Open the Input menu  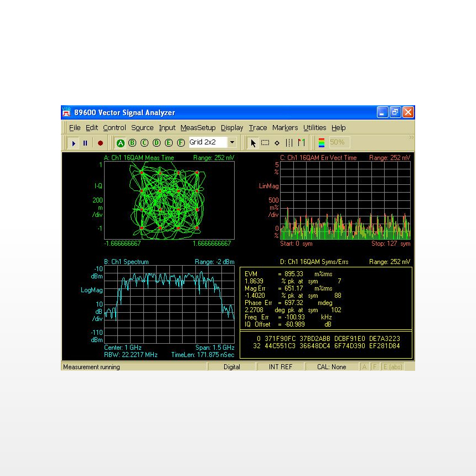tap(167, 128)
